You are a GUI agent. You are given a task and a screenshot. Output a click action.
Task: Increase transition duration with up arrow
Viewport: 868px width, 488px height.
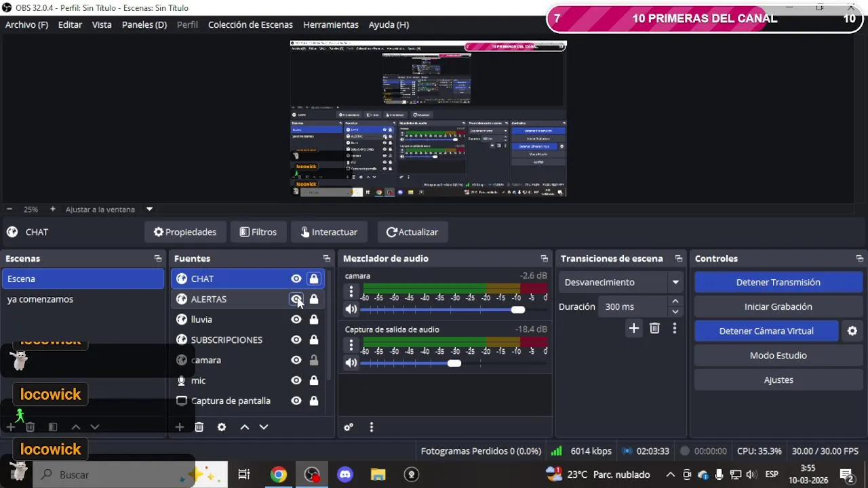coord(675,302)
